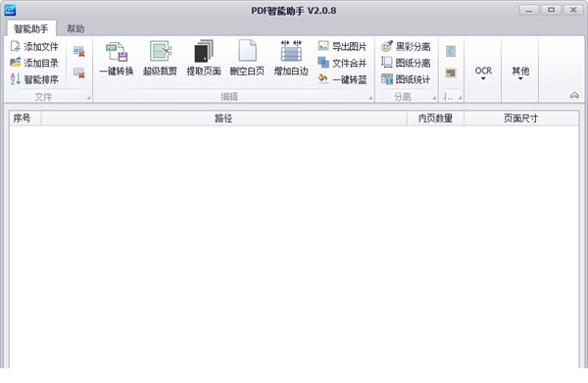Open the 编辑 group dialog launcher
Screen dimensions: 588x383
370,98
